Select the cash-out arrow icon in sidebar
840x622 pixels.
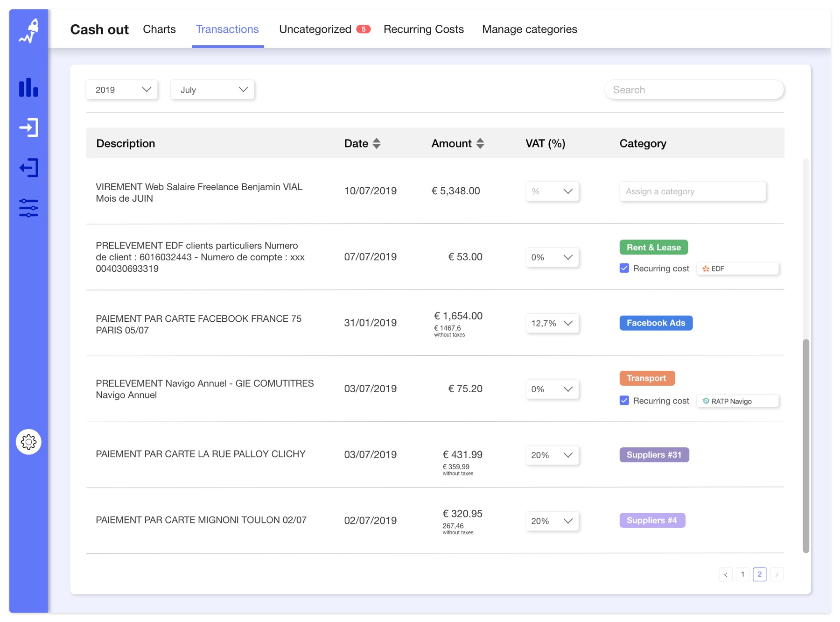pyautogui.click(x=29, y=168)
